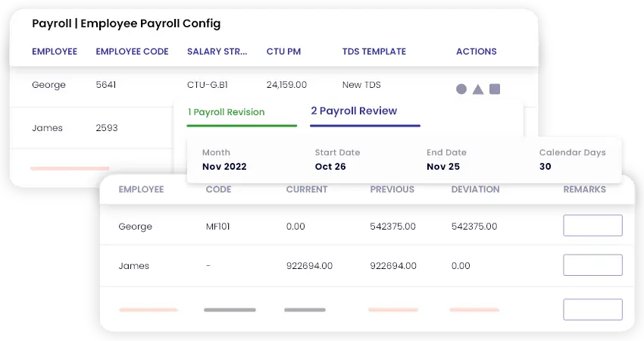Click the PREVIOUS column header

pyautogui.click(x=392, y=189)
